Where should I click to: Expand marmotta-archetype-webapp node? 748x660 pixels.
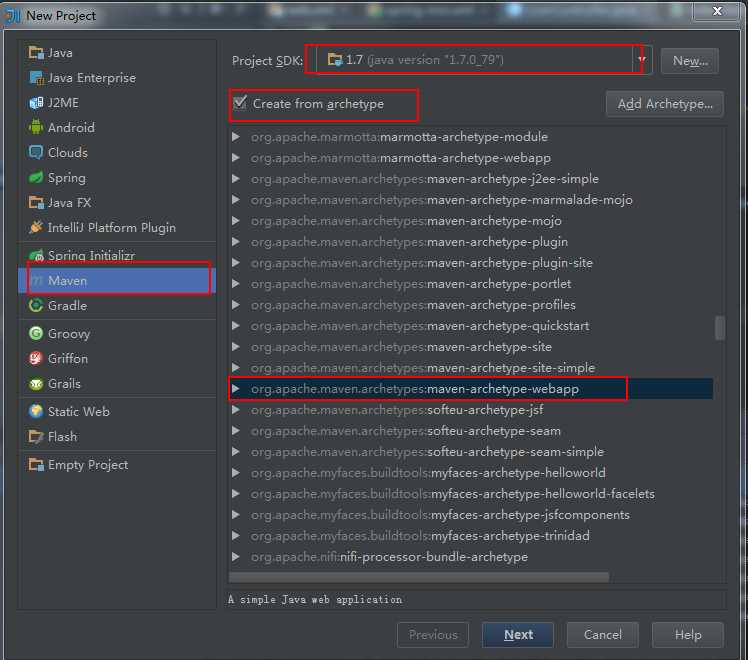click(x=236, y=158)
